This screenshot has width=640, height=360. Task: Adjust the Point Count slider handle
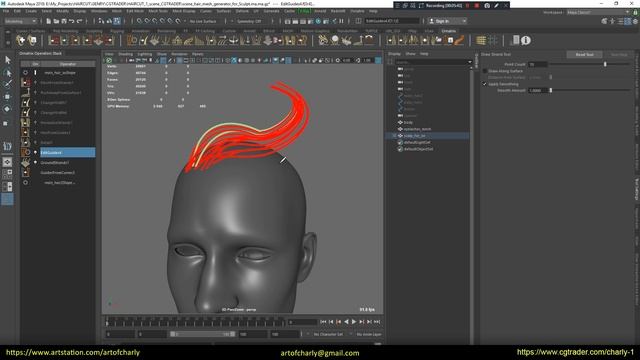point(605,64)
